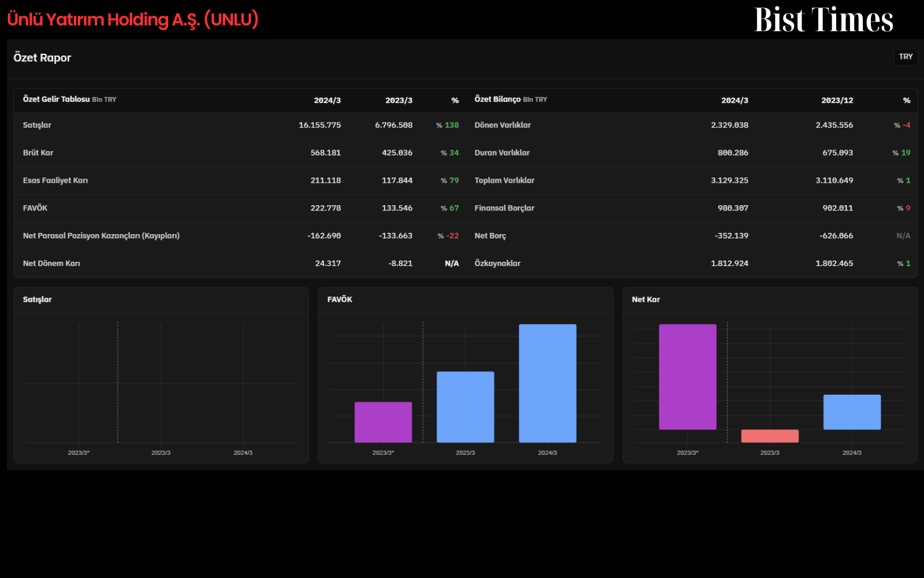The image size is (924, 578).
Task: Click Satışlar value 16.155.775
Action: tap(320, 125)
